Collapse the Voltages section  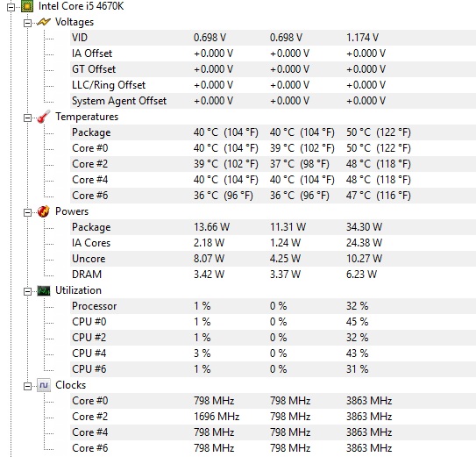(x=27, y=23)
